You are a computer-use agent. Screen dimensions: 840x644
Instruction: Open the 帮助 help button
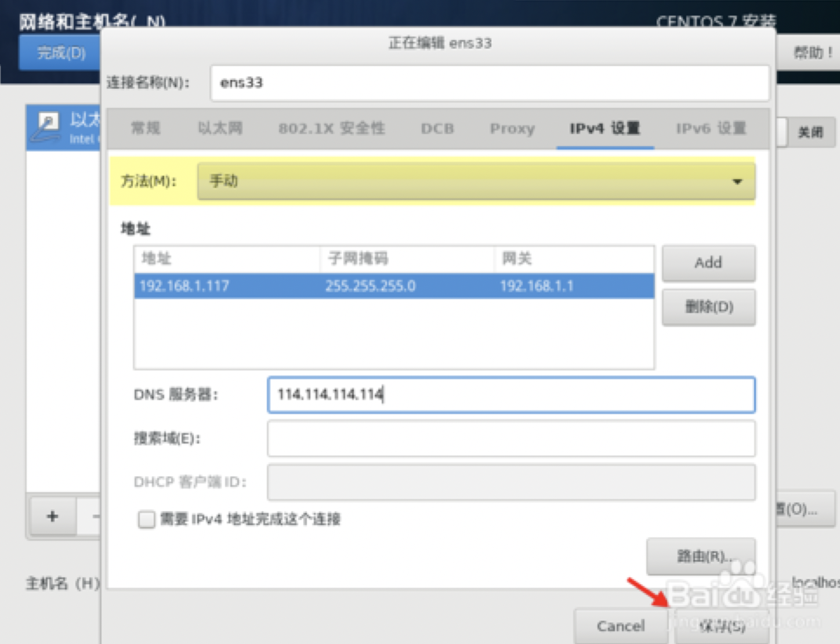808,53
